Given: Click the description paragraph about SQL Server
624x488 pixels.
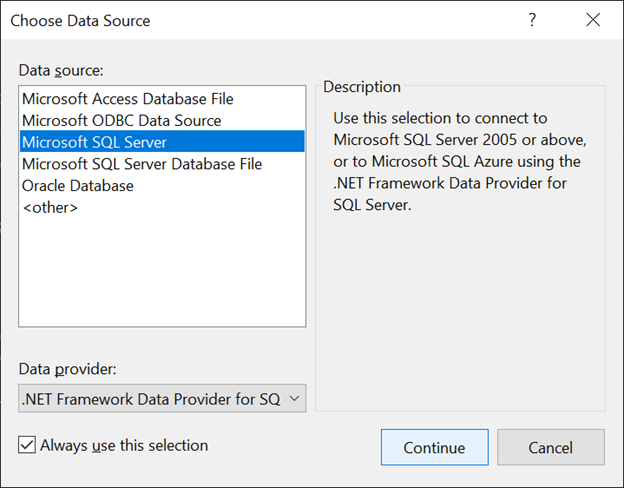Looking at the screenshot, I should point(459,161).
